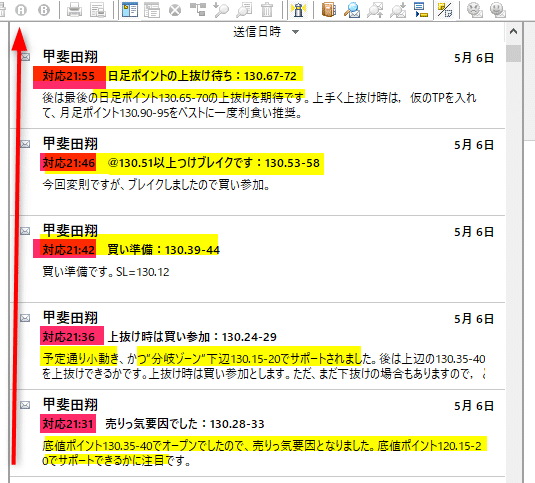Click the thread tree display icon
The height and width of the screenshot is (483, 535).
tap(198, 10)
